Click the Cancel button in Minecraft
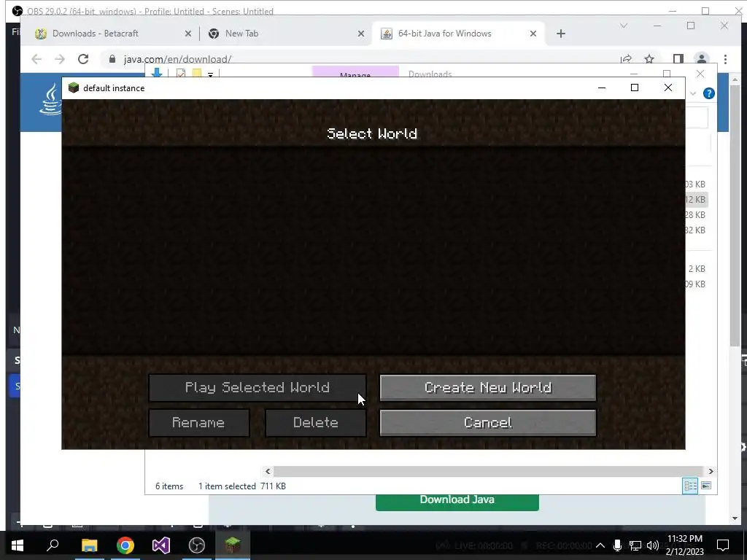The width and height of the screenshot is (747, 560). pos(488,422)
